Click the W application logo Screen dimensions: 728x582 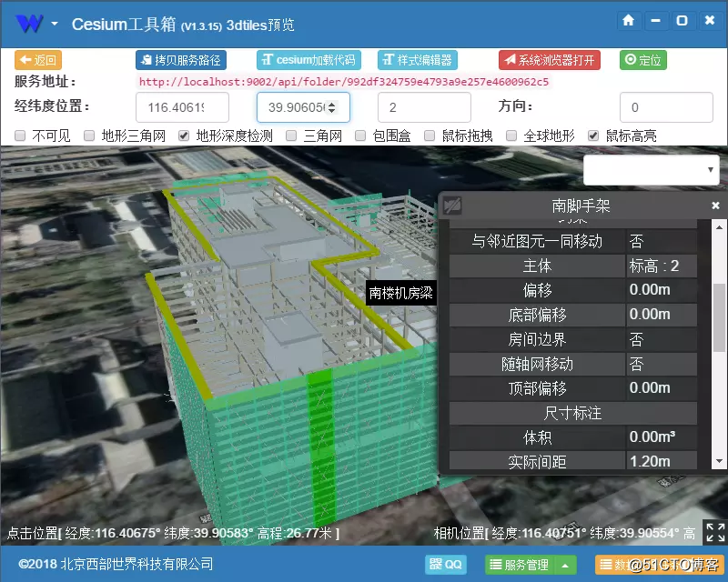(29, 24)
